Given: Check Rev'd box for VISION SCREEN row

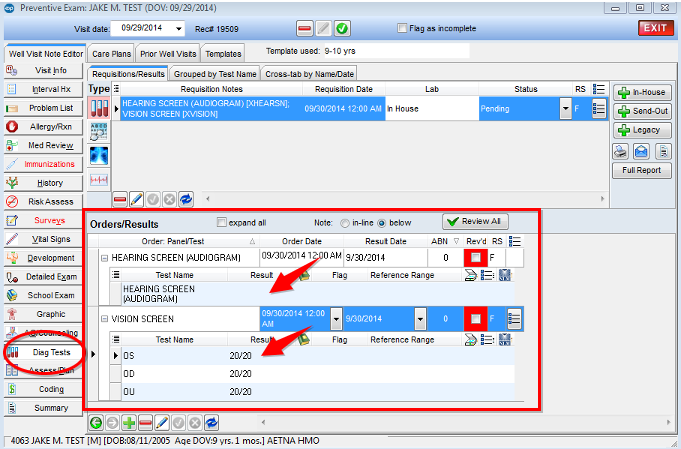Looking at the screenshot, I should [476, 319].
